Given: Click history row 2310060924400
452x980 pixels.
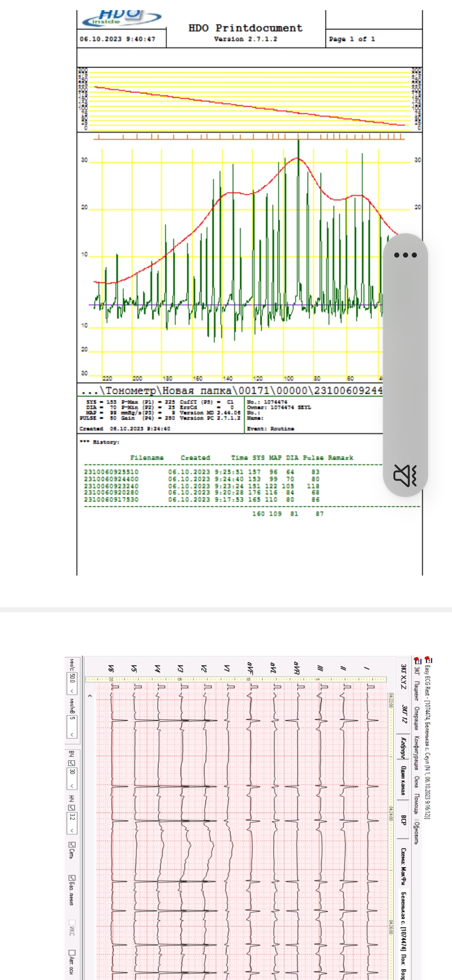Looking at the screenshot, I should pyautogui.click(x=202, y=479).
